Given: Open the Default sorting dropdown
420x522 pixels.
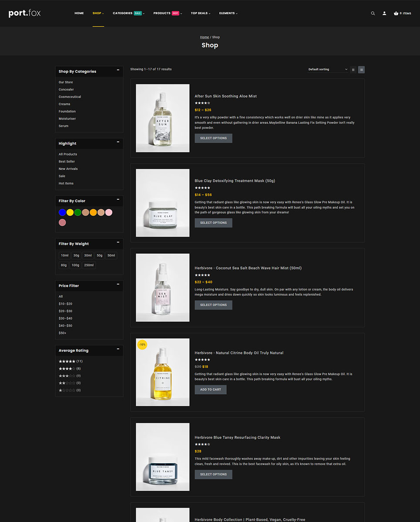Looking at the screenshot, I should point(328,70).
